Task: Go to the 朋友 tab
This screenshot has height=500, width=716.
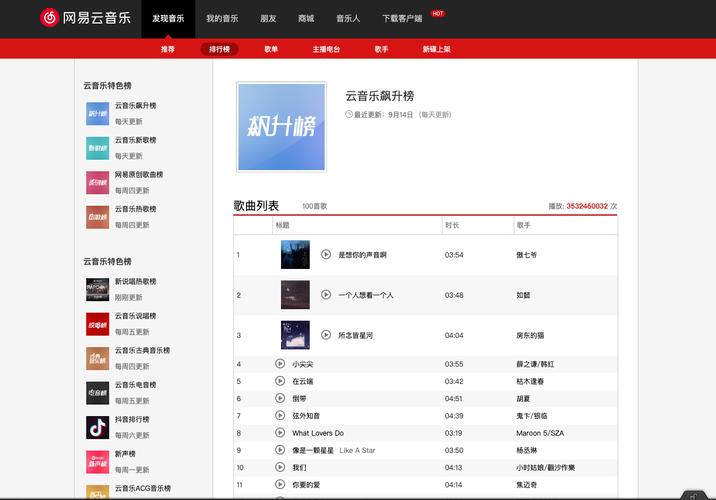Action: click(x=268, y=18)
